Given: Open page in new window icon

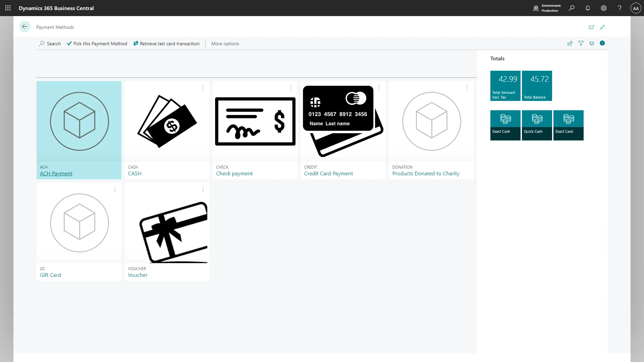Looking at the screenshot, I should pos(591,27).
